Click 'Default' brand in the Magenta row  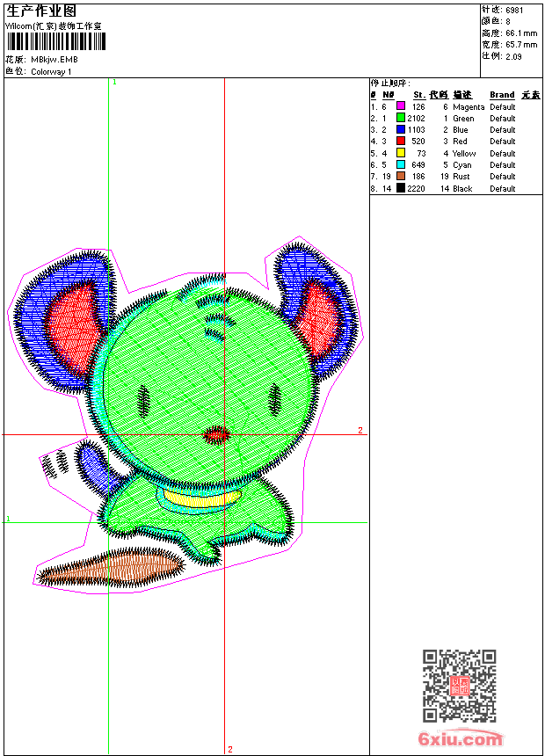(x=503, y=107)
